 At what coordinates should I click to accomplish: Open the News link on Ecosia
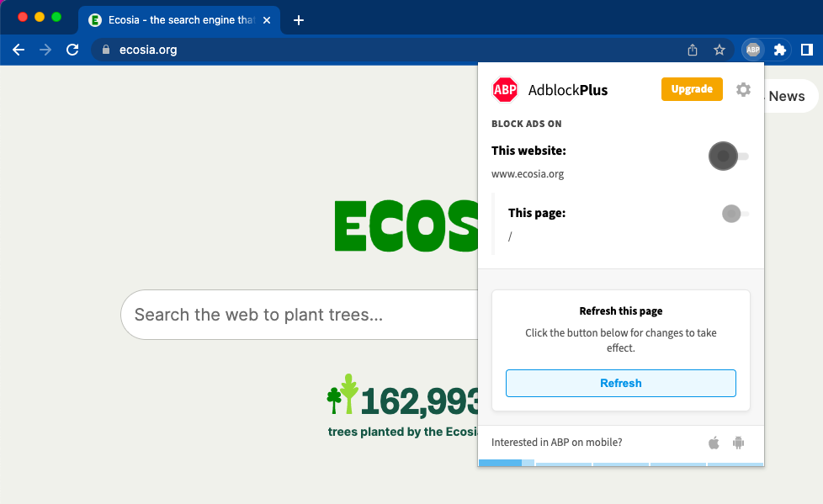(x=787, y=96)
